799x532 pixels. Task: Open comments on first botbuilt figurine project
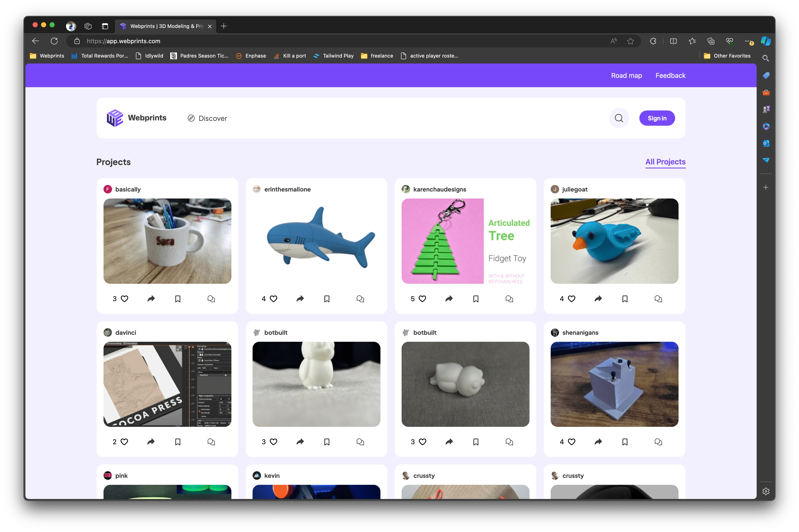tap(360, 442)
